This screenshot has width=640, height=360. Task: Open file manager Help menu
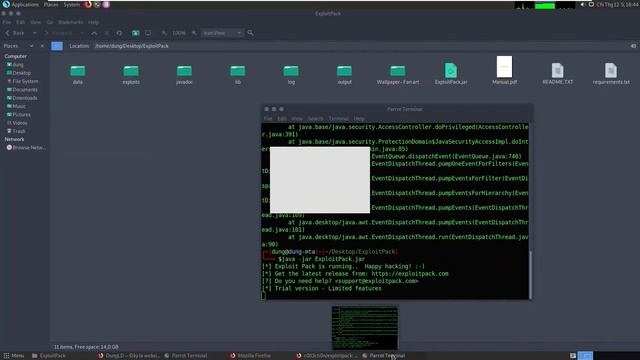click(x=93, y=22)
